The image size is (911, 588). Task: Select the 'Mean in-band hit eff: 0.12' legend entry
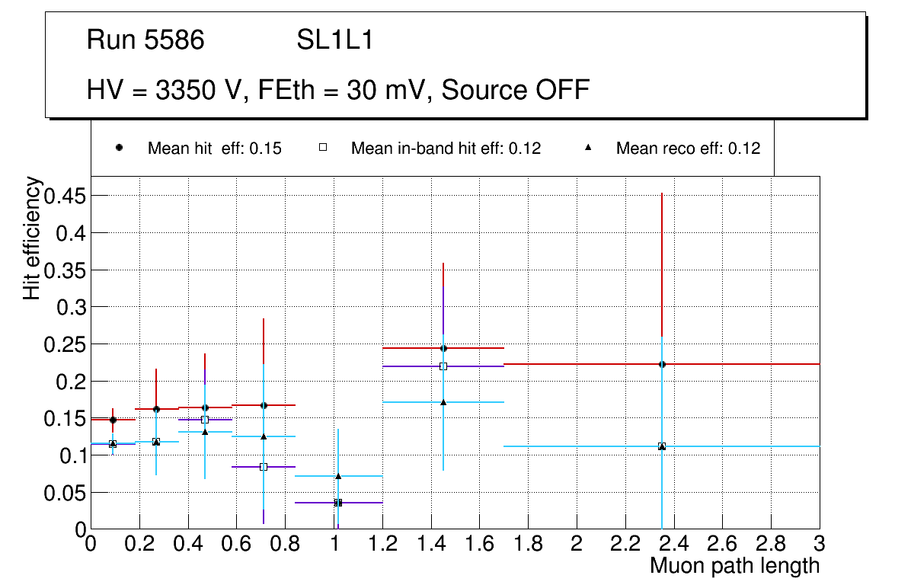[x=446, y=149]
